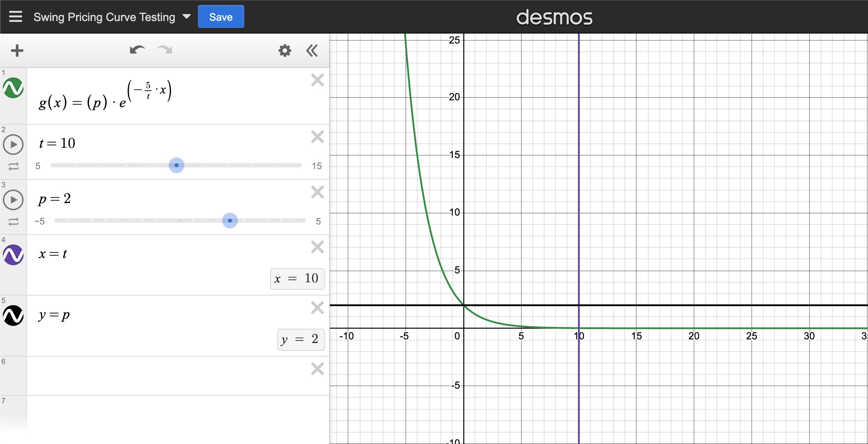Click the Save button
The width and height of the screenshot is (868, 444).
coord(221,17)
